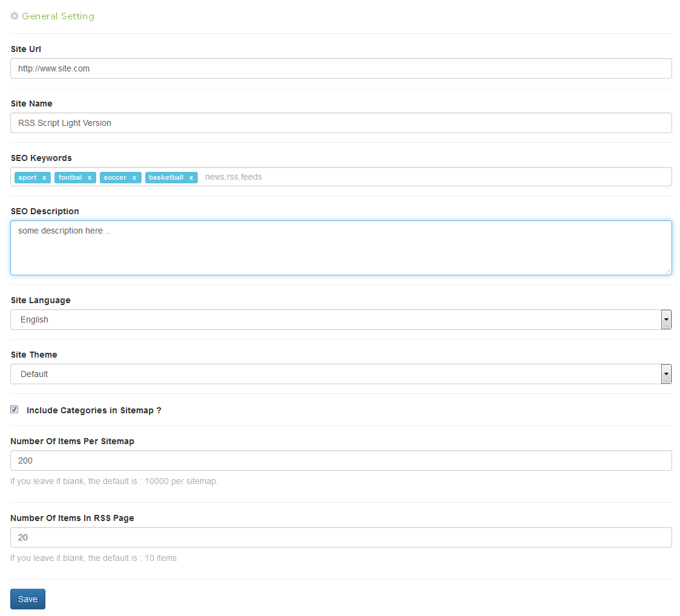Remove the soccer keyword tag
Viewport: 680px width, 616px height.
tap(134, 178)
